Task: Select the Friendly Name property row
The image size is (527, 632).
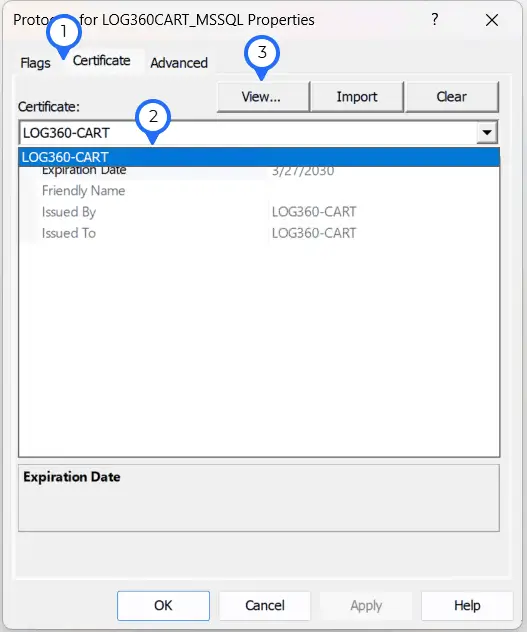Action: click(x=259, y=191)
